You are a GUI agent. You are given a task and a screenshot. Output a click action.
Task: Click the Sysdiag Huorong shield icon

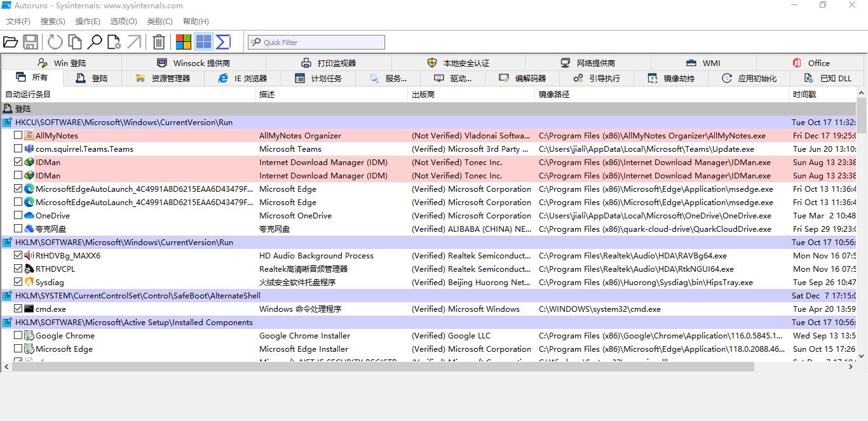click(29, 282)
